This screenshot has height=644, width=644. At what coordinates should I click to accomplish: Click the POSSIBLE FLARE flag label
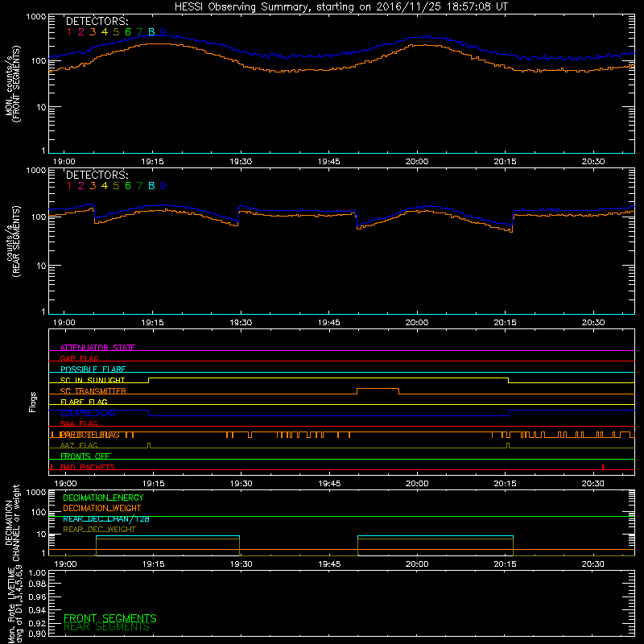[93, 369]
